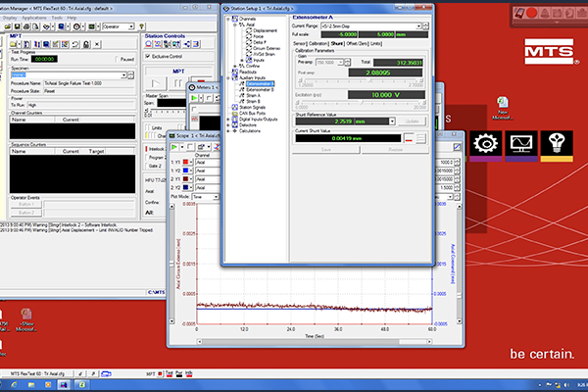Open the gear tile on the desktop
Screen dimensions: 588x392
click(486, 146)
